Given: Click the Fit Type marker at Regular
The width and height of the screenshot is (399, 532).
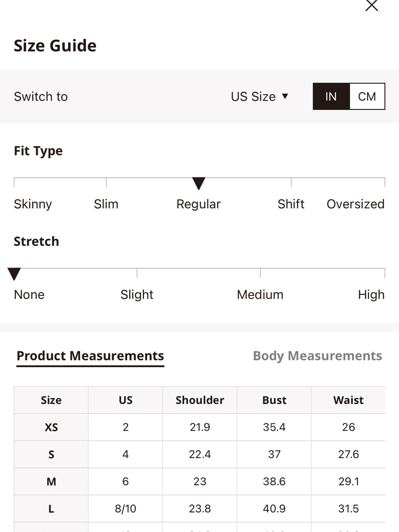Looking at the screenshot, I should tap(199, 183).
